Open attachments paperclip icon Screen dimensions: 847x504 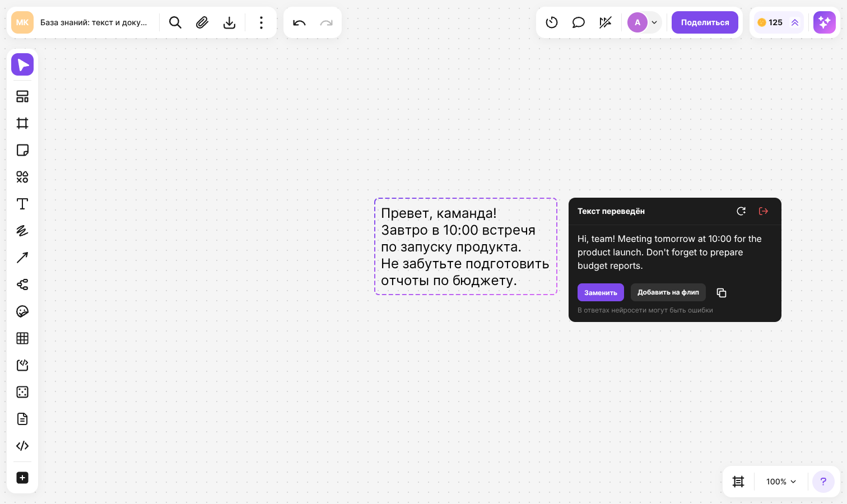tap(202, 22)
